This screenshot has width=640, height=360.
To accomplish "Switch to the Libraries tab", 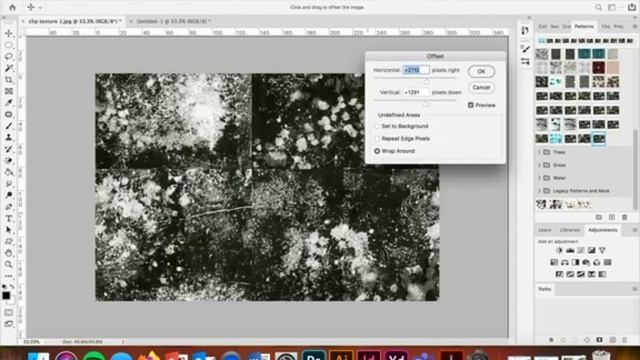I will (570, 230).
